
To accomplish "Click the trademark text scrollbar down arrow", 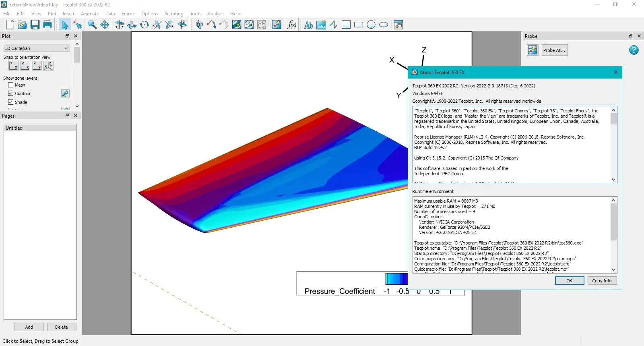I will (613, 180).
